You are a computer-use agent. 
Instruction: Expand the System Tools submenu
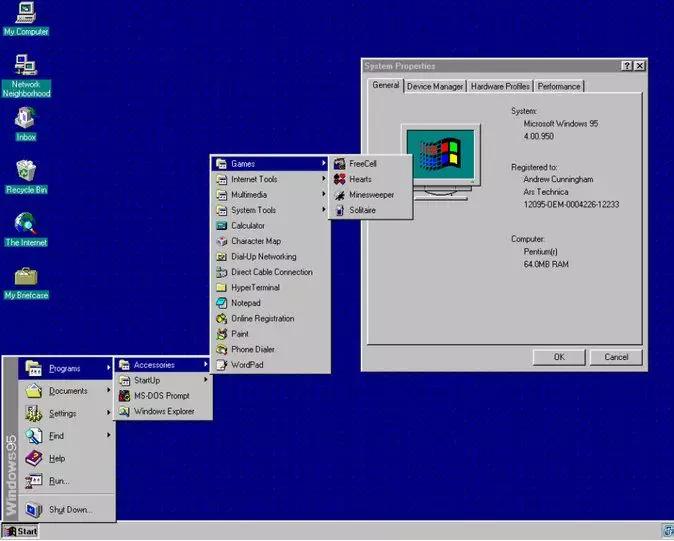(x=270, y=210)
